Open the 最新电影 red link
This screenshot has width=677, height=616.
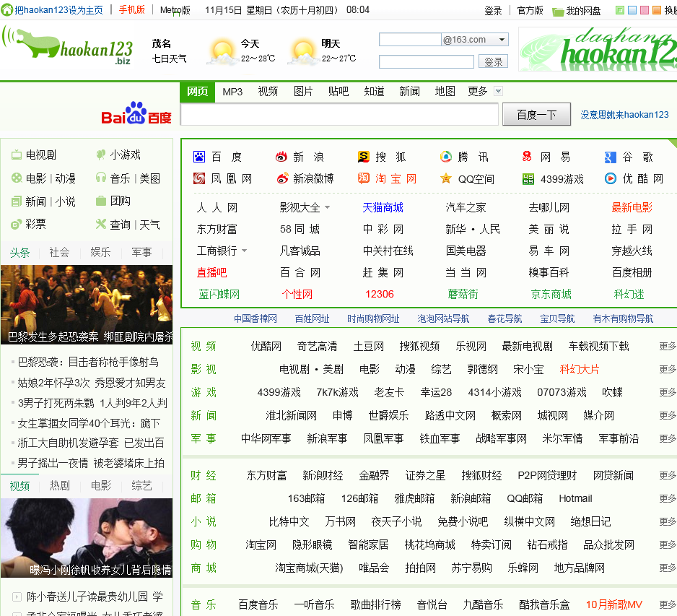tap(632, 207)
